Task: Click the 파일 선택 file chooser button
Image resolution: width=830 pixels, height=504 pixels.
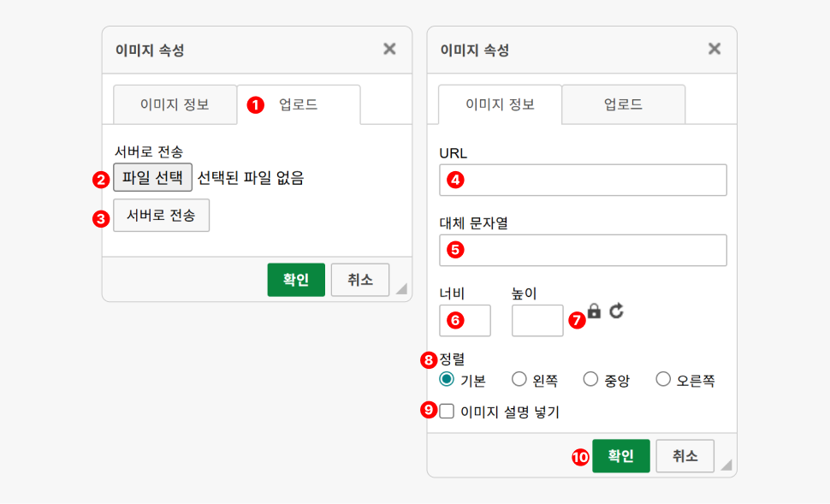Action: click(152, 178)
